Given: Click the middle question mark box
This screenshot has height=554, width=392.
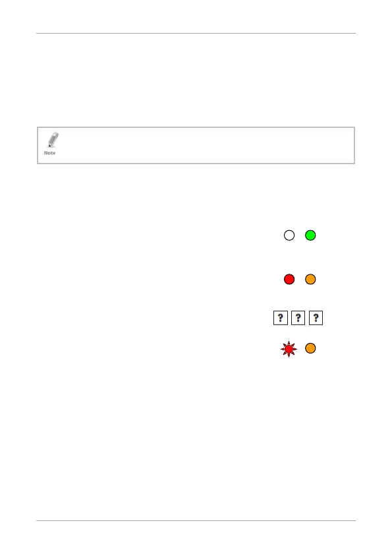Looking at the screenshot, I should 298,318.
